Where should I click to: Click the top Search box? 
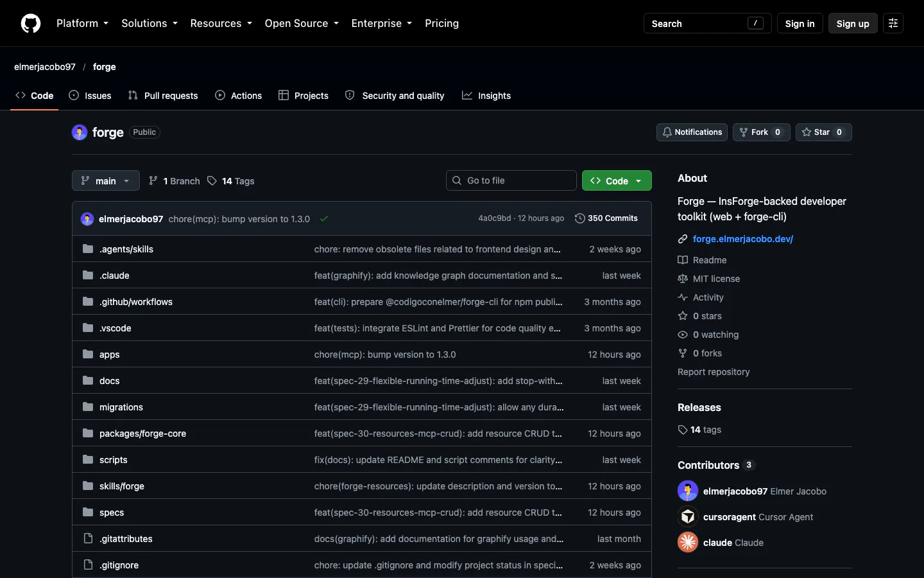707,23
